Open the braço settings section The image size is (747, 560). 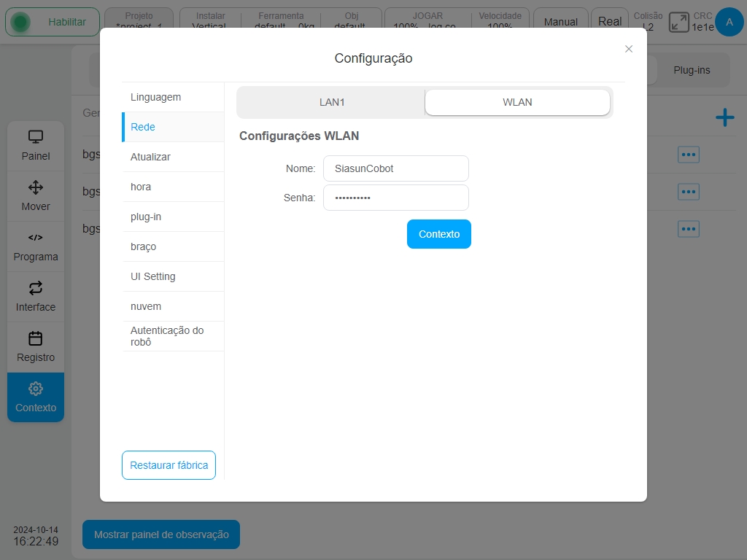[x=174, y=246]
